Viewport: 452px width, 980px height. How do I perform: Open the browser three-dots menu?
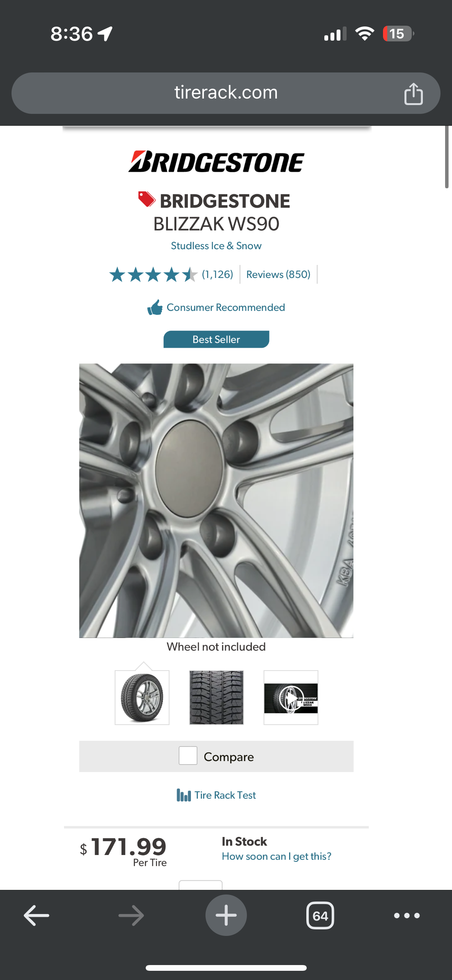click(x=407, y=916)
